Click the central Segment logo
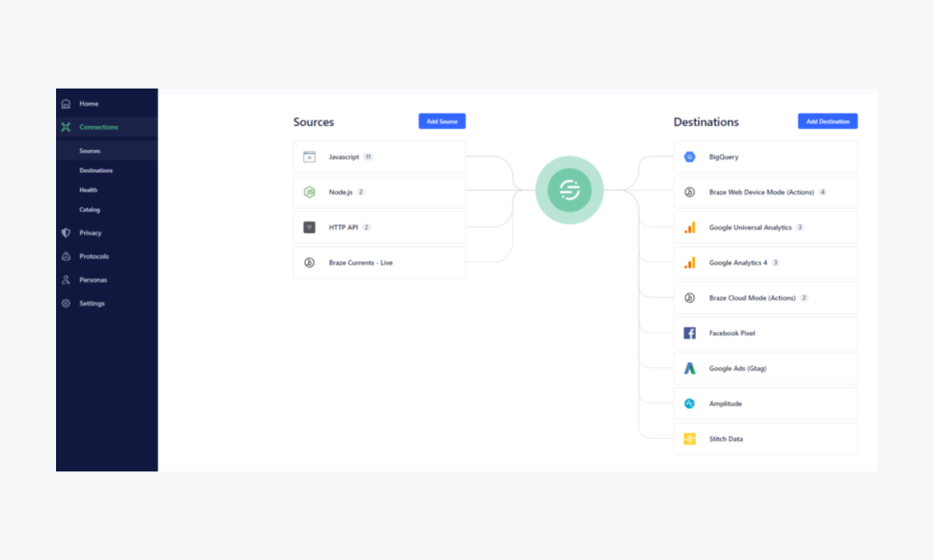Image resolution: width=934 pixels, height=560 pixels. (569, 189)
